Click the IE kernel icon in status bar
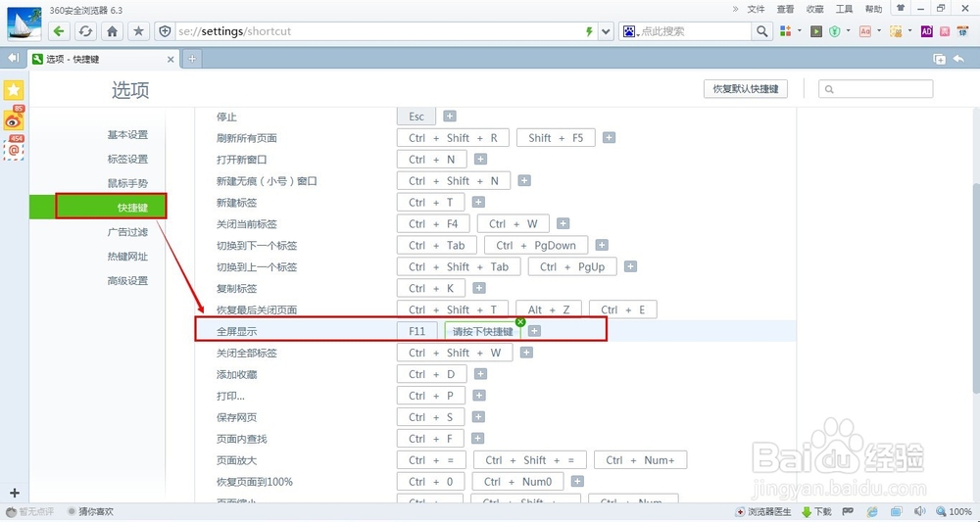This screenshot has height=522, width=980. click(872, 512)
